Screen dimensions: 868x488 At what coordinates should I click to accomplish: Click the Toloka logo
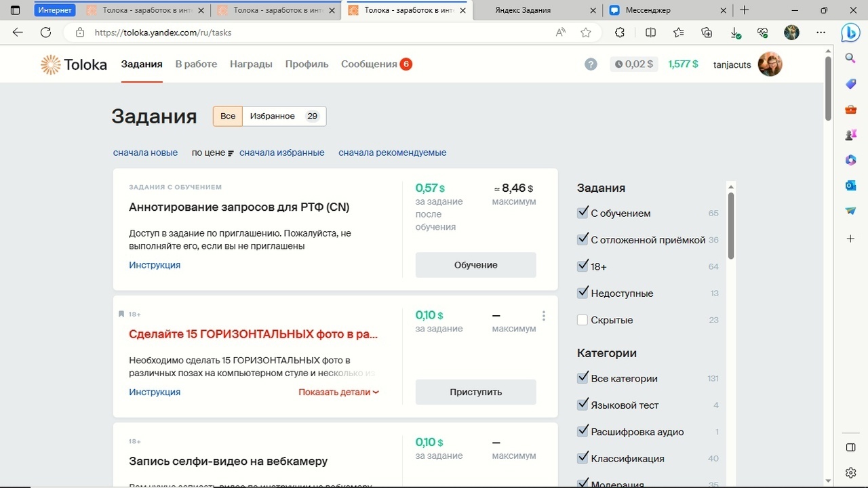(73, 64)
